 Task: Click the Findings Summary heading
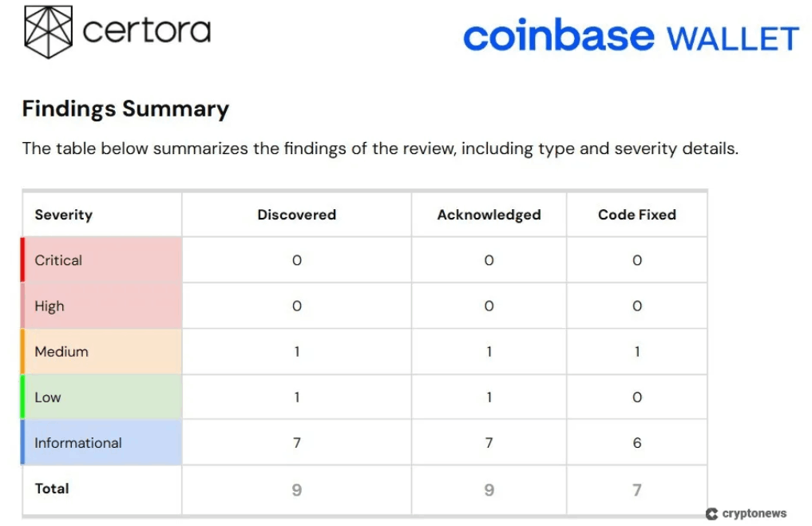pos(125,108)
